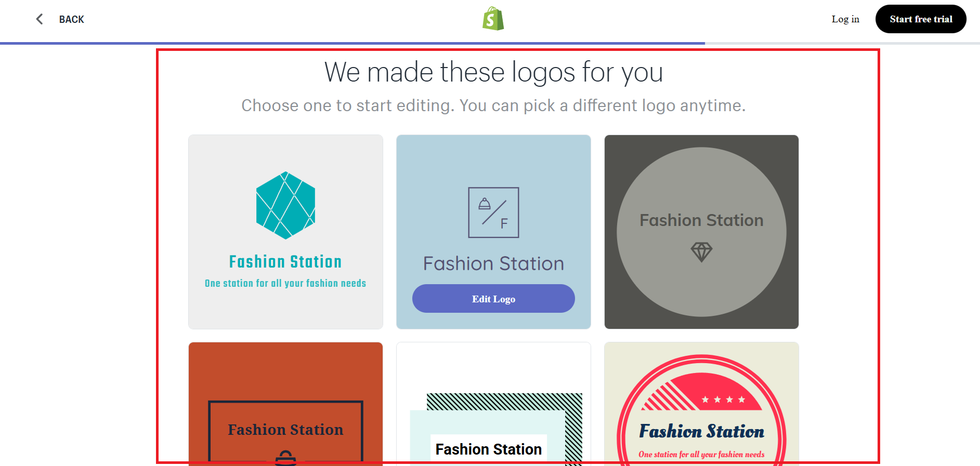Click the 'We made these logos' heading
980x466 pixels.
(493, 72)
